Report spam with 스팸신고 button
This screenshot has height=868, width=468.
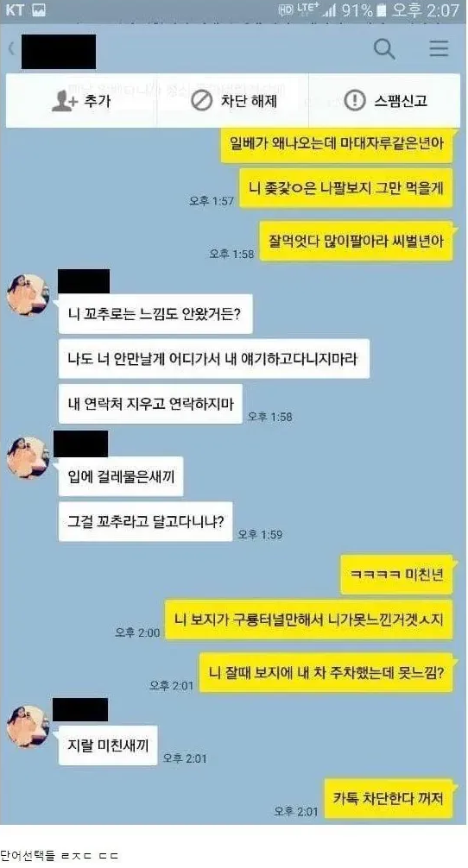pyautogui.click(x=385, y=100)
